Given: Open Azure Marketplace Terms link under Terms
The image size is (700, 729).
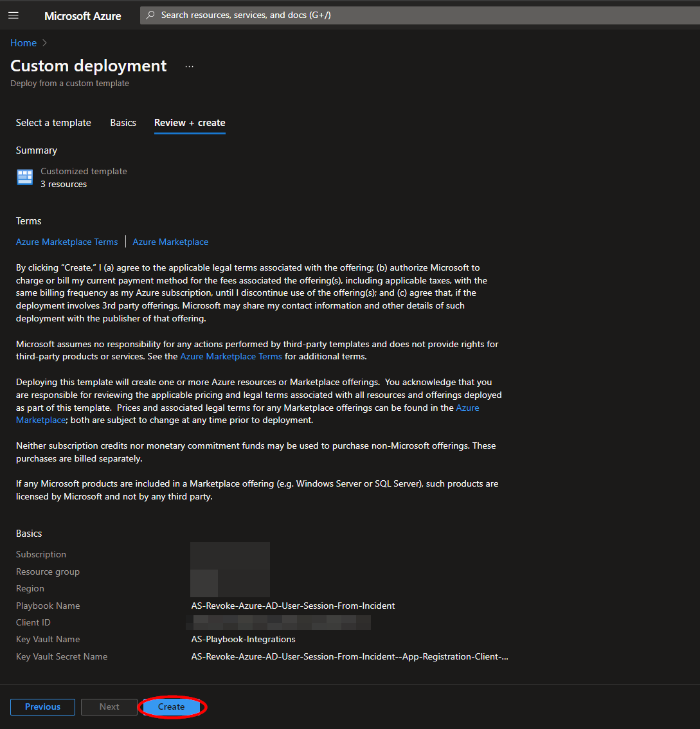Looking at the screenshot, I should tap(67, 242).
